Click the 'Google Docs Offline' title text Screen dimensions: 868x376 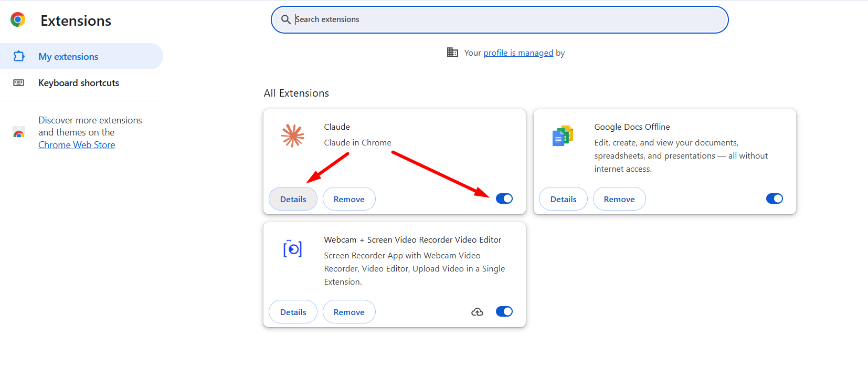coord(632,127)
